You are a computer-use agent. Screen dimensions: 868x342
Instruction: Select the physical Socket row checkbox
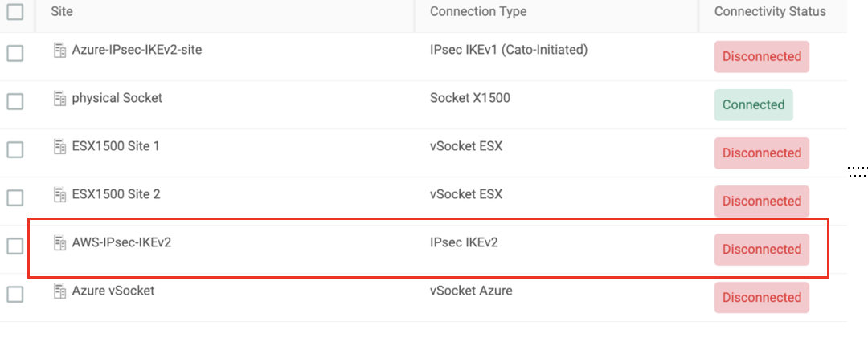point(15,101)
